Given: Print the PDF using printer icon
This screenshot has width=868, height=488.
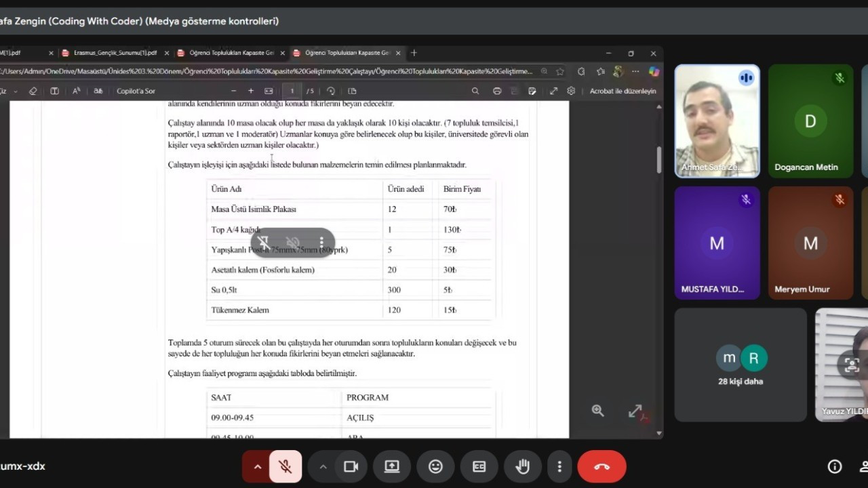Looking at the screenshot, I should (497, 91).
